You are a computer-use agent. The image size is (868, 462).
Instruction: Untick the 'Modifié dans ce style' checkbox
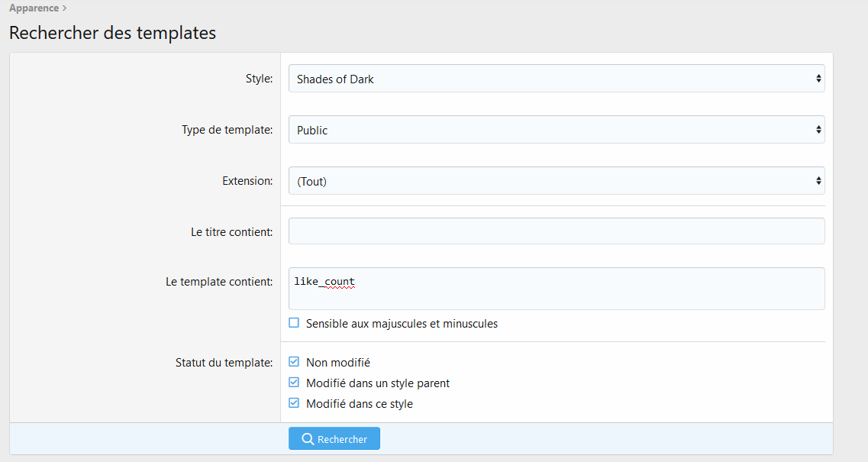294,403
